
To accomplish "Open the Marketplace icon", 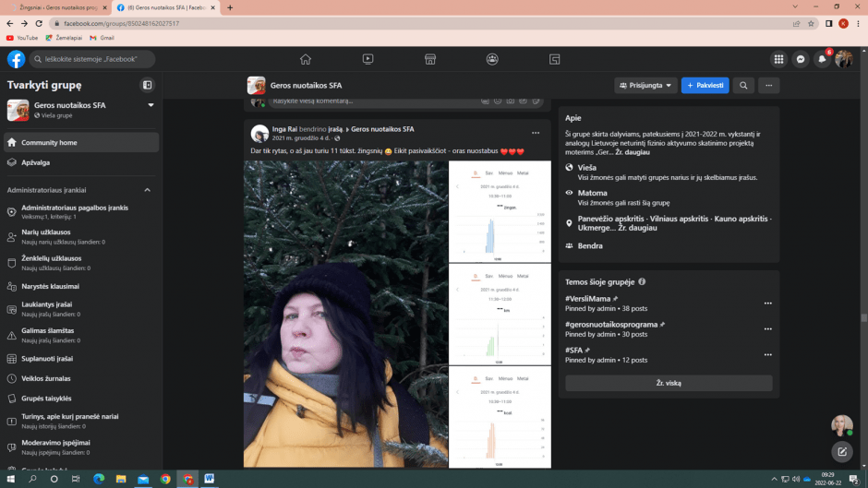I will (430, 59).
